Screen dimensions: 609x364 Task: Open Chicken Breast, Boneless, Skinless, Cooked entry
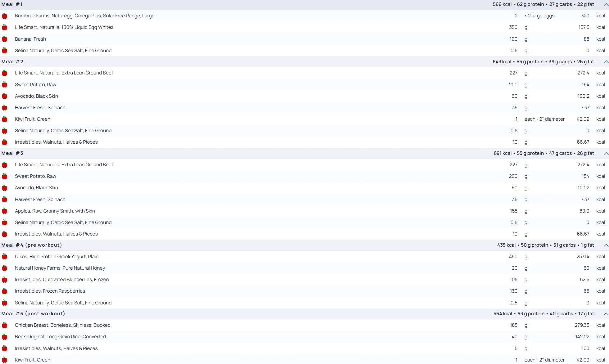[62, 325]
